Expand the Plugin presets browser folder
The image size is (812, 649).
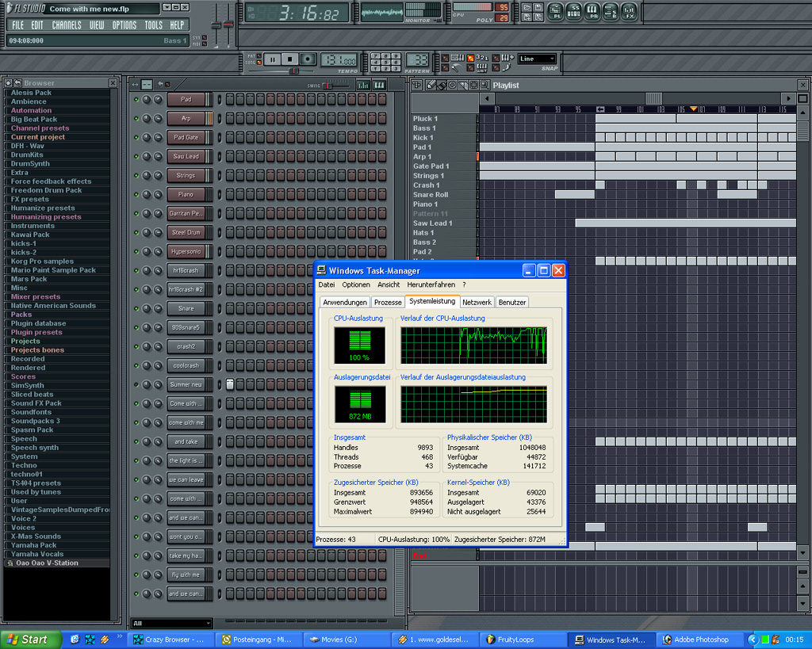click(36, 332)
